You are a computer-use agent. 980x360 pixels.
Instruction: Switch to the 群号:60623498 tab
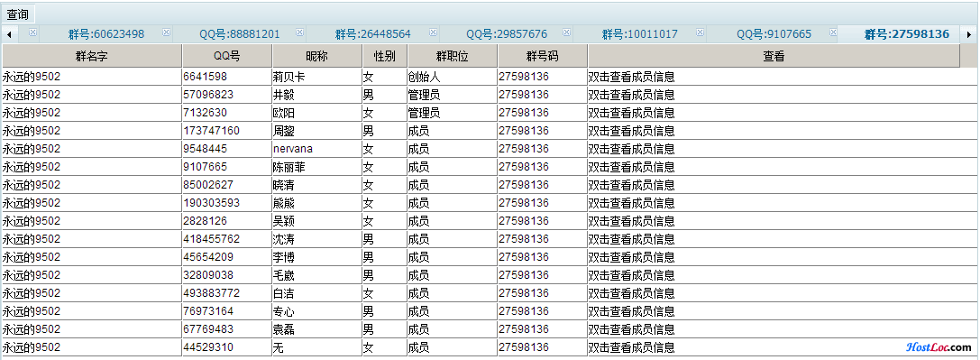tap(106, 34)
